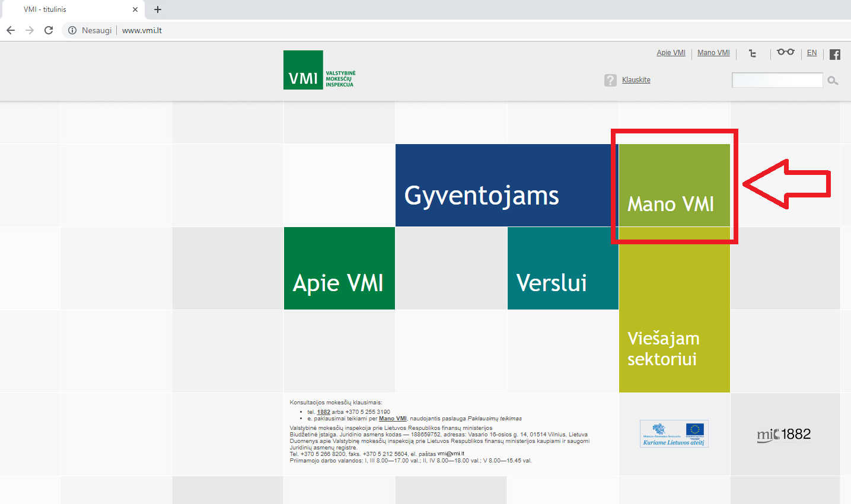Open the Klauskite link

coord(636,80)
